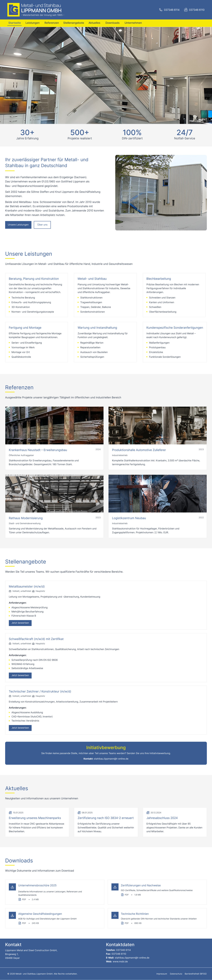Image resolution: width=212 pixels, height=980 pixels.
Task: Click download icon for Unternehmensbroschüre 2025
Action: [13, 887]
